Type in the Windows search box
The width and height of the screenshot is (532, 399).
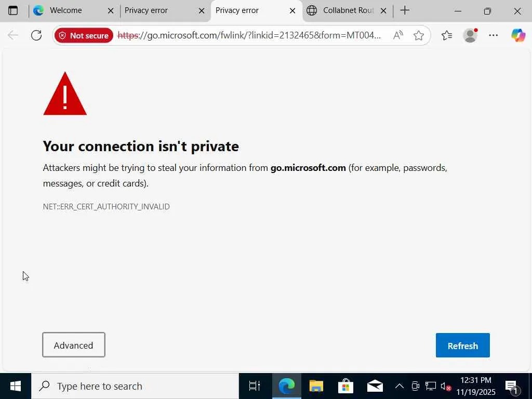coord(135,386)
